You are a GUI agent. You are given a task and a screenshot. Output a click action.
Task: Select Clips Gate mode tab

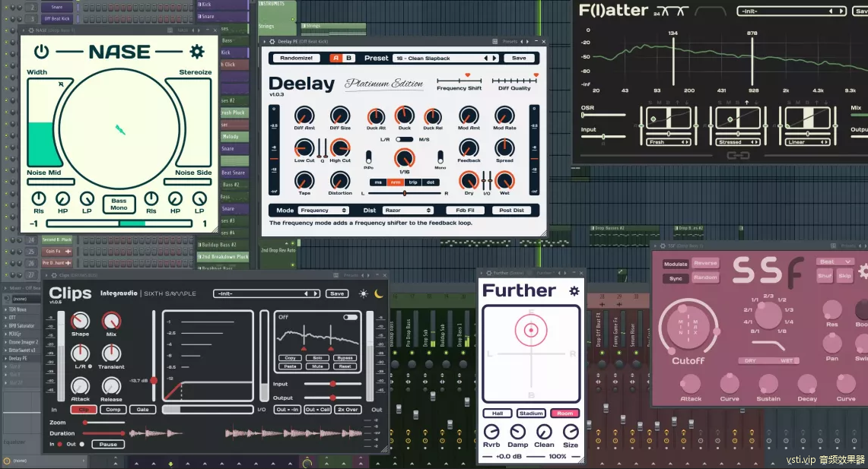point(142,410)
